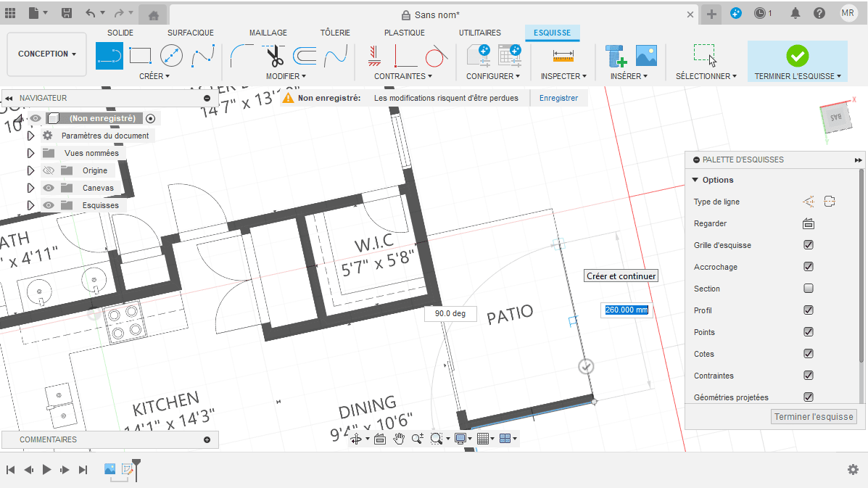The width and height of the screenshot is (868, 488).
Task: Select the Pan hand tool
Action: tap(399, 439)
